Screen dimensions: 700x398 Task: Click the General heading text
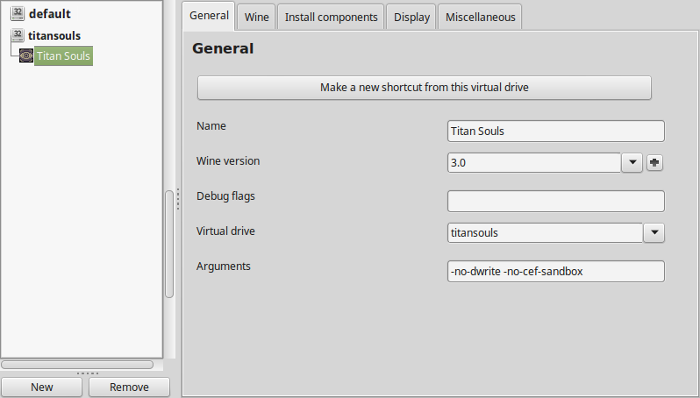point(223,48)
